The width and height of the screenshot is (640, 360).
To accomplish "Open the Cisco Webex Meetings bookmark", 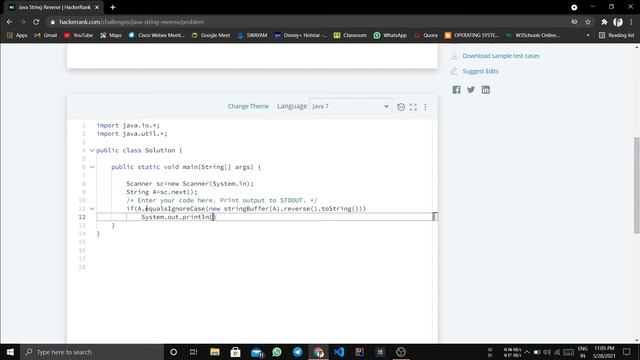I will (156, 36).
